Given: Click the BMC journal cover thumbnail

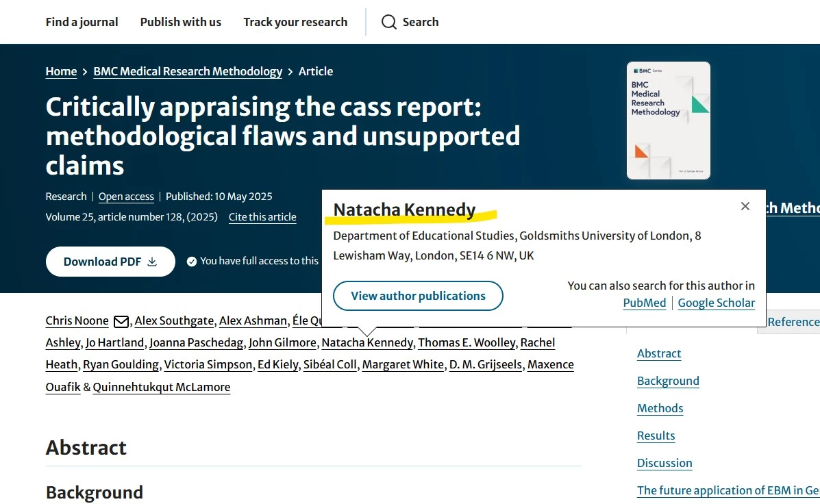Looking at the screenshot, I should pos(668,121).
